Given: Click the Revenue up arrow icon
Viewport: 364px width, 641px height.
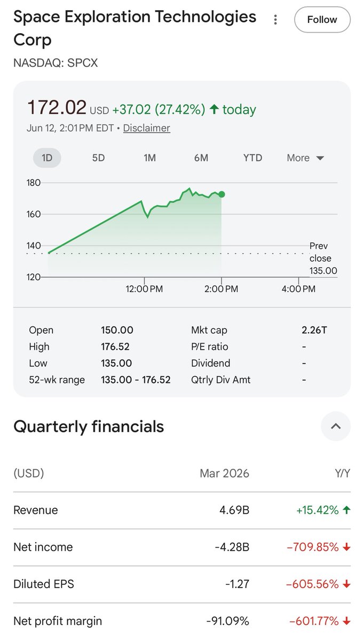Looking at the screenshot, I should (346, 510).
